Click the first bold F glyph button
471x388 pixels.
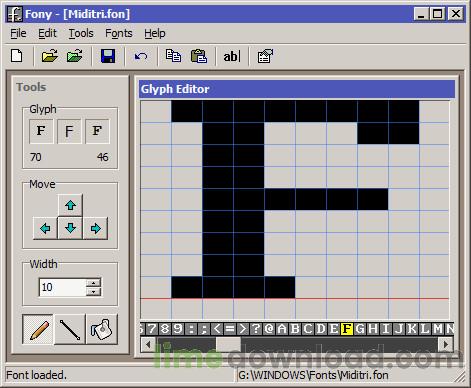[x=41, y=131]
